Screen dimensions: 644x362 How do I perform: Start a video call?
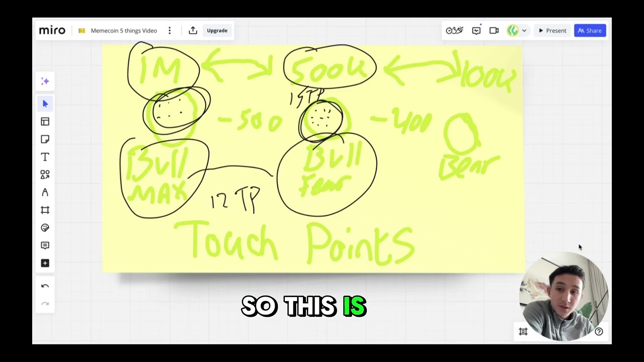(494, 31)
